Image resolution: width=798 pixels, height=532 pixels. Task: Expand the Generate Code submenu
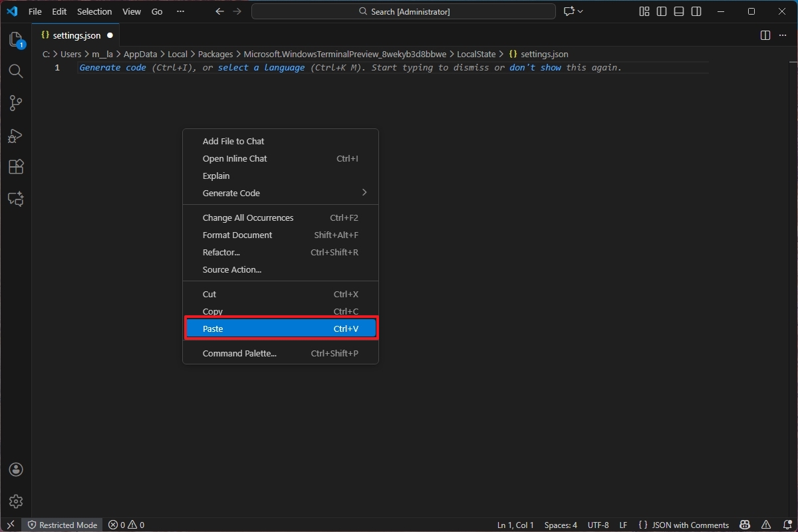279,193
